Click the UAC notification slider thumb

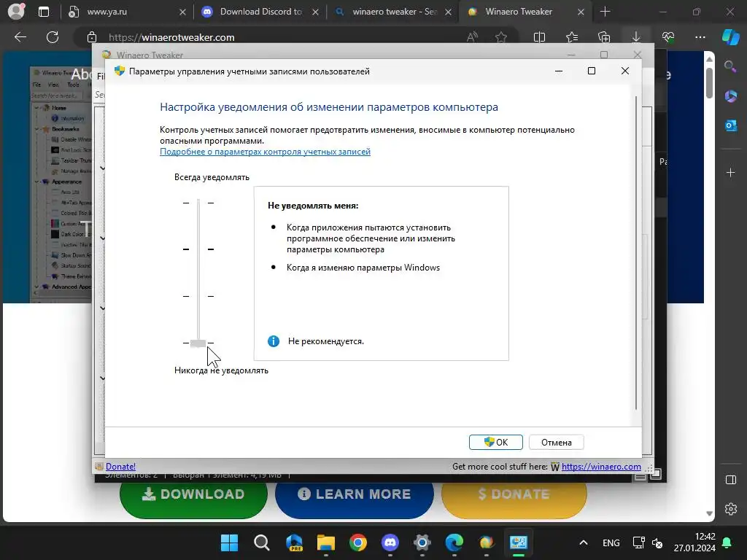(198, 343)
